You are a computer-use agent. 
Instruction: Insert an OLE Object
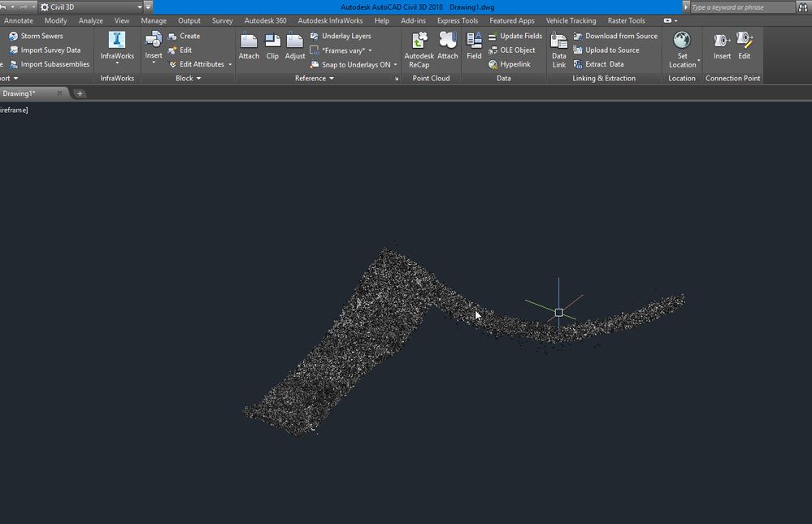pyautogui.click(x=511, y=50)
